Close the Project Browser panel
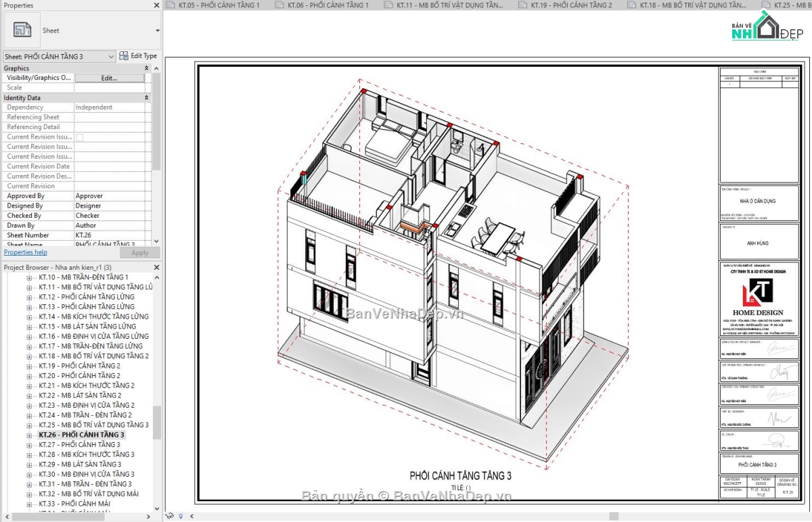The width and height of the screenshot is (812, 522). pos(156,267)
